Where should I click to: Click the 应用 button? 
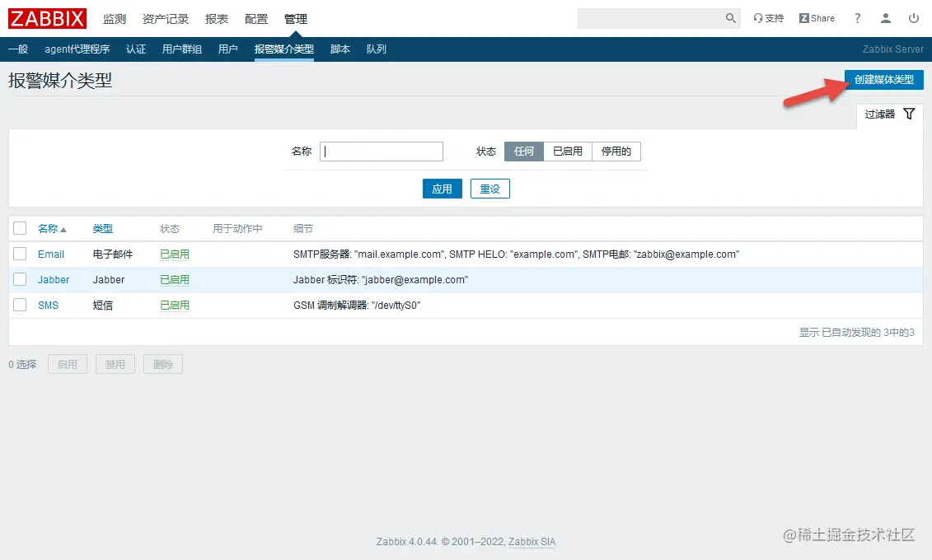tap(443, 189)
